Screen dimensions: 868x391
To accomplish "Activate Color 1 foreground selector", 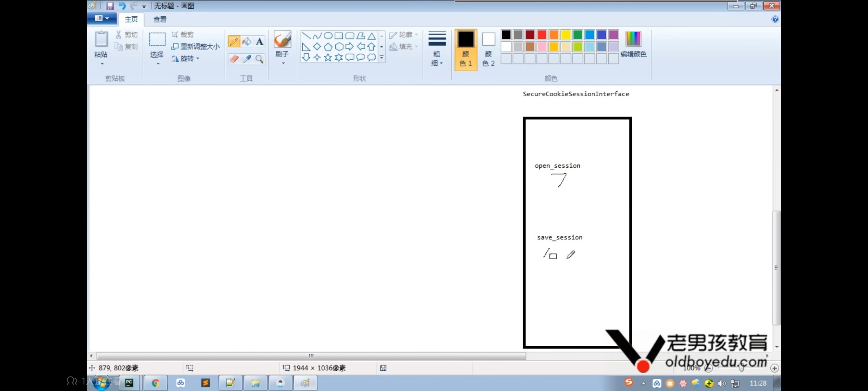I will pos(466,50).
